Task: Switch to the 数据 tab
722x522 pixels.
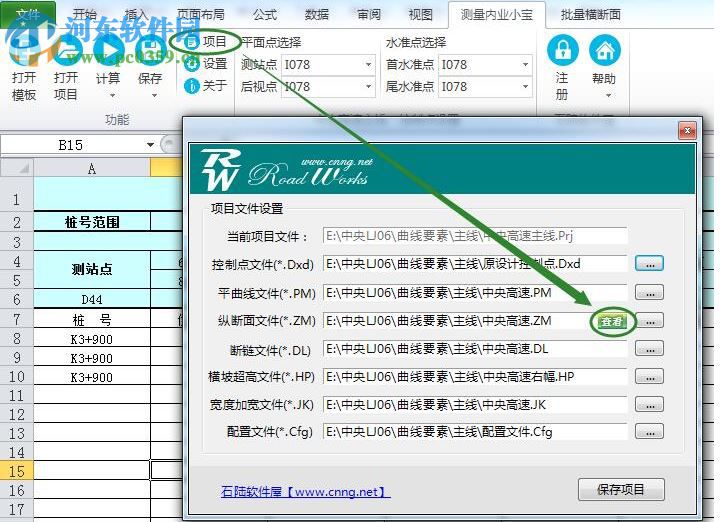Action: point(317,14)
